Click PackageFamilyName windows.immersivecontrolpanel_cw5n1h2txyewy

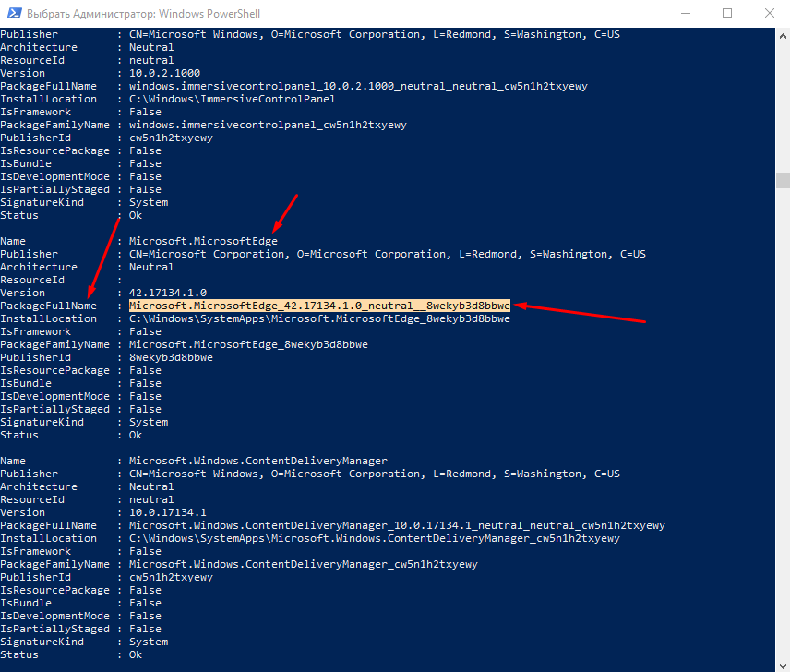(x=268, y=125)
